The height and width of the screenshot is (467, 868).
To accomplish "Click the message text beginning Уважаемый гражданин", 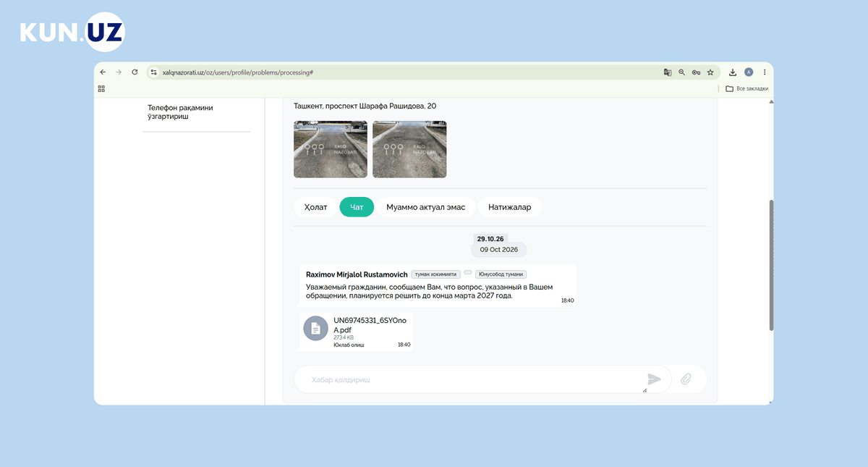I will click(430, 291).
